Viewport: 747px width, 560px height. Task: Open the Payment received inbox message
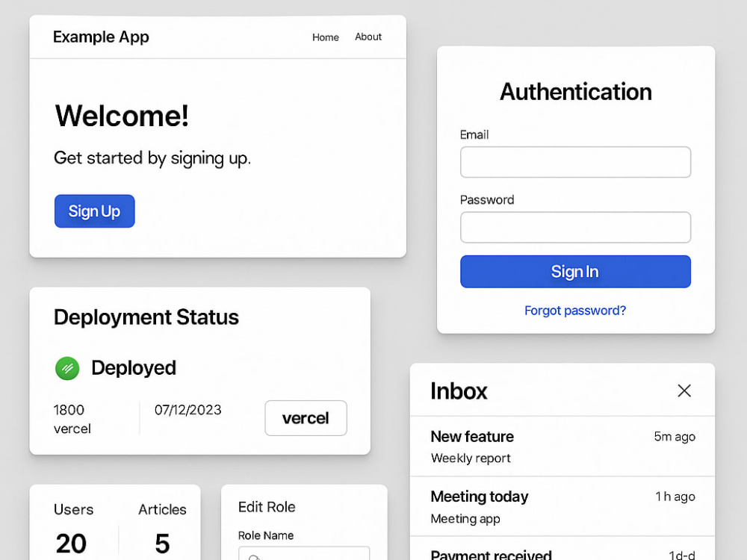pos(562,549)
